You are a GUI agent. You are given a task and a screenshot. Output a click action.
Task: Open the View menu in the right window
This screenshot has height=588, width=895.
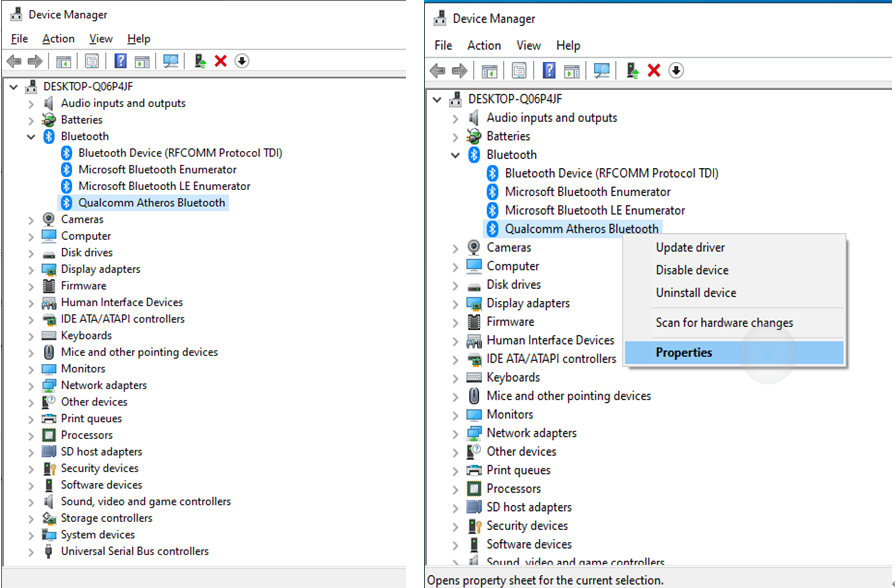click(x=528, y=45)
